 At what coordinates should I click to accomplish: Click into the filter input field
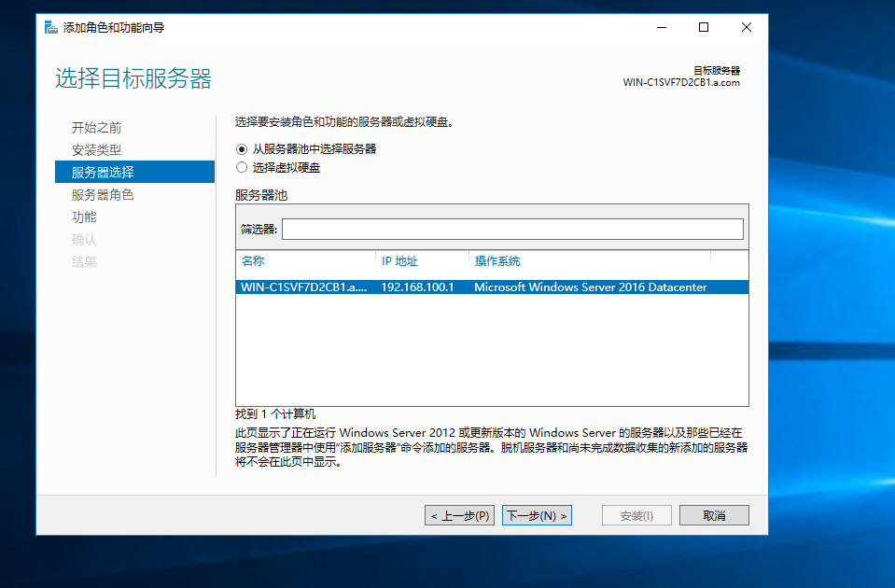coord(512,229)
